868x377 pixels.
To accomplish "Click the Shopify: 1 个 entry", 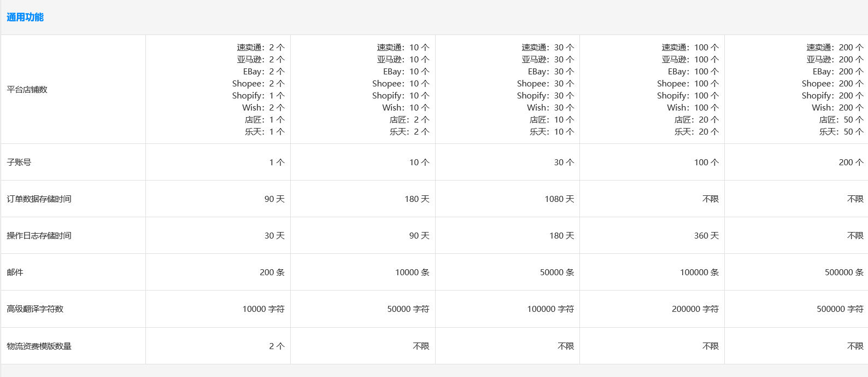I will pyautogui.click(x=259, y=96).
